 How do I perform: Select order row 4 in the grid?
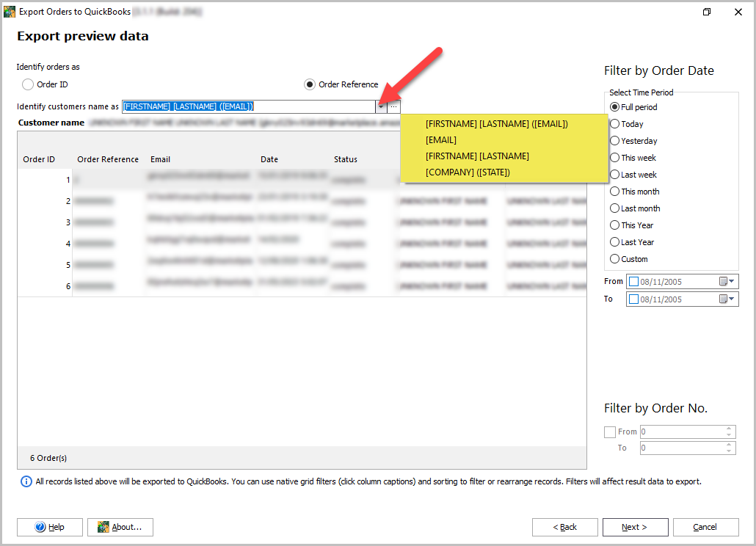[302, 243]
